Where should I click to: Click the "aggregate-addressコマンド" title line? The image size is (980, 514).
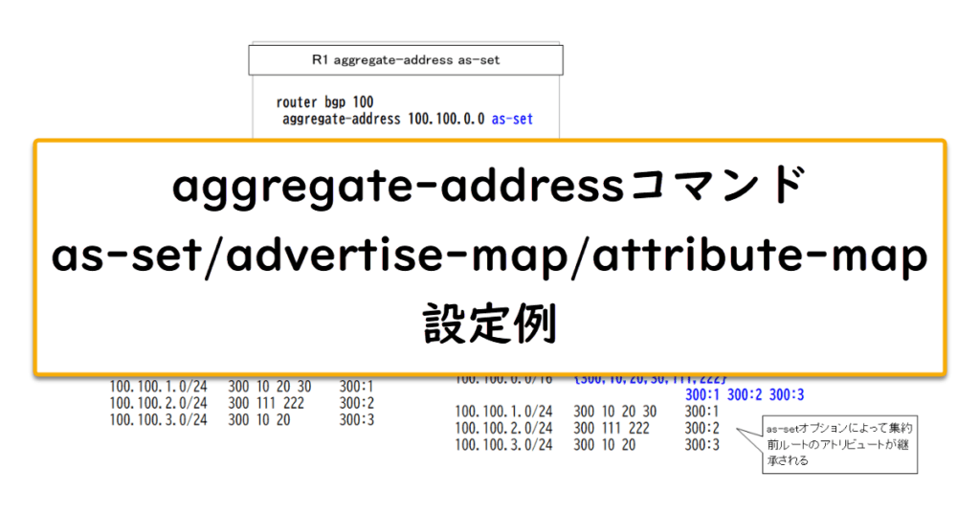489,187
